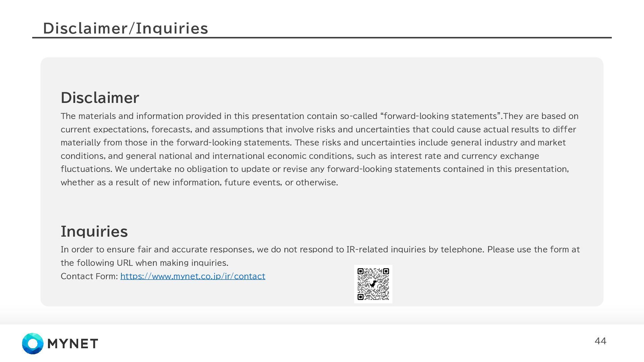The image size is (644, 362).
Task: Click the top-left finder square of the QR code
Action: [x=361, y=271]
